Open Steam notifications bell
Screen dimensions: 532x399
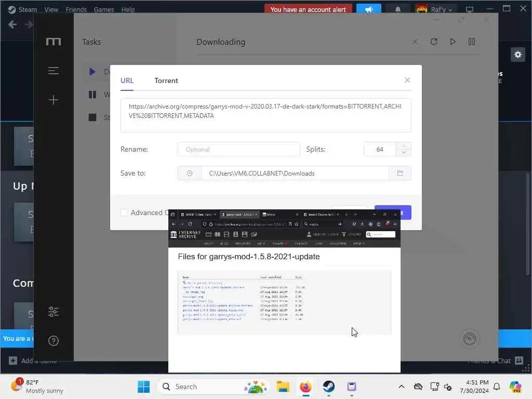397,9
